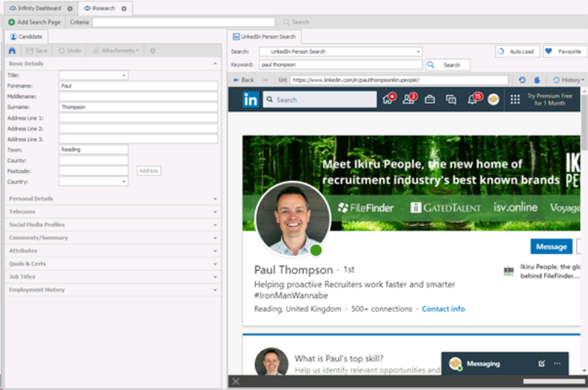Open the Contact info link
Screen dimensions: 588x390
[442, 309]
